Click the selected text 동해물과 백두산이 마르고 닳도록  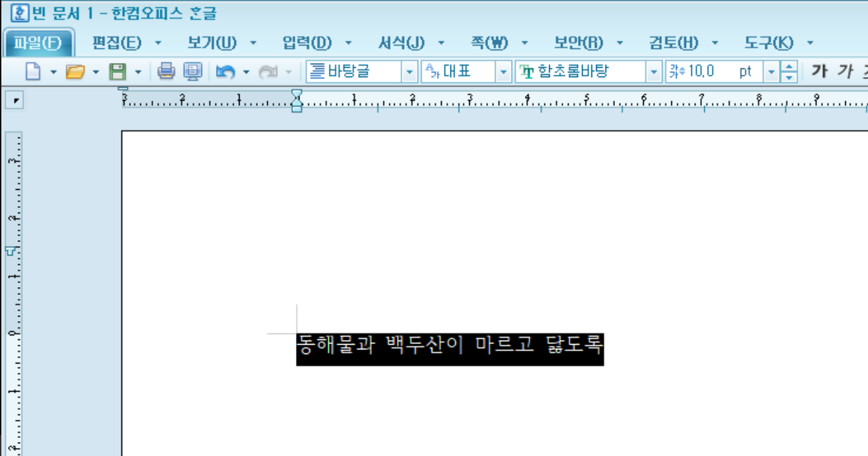click(450, 345)
